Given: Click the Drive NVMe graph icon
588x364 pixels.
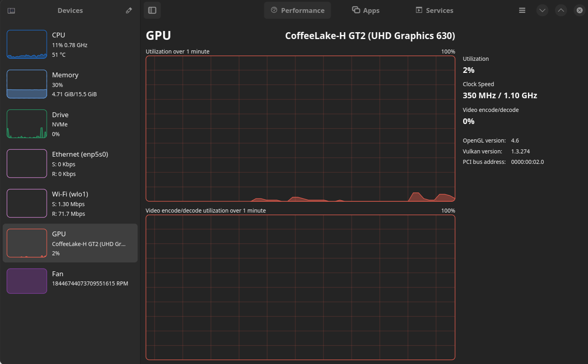Looking at the screenshot, I should tap(27, 124).
